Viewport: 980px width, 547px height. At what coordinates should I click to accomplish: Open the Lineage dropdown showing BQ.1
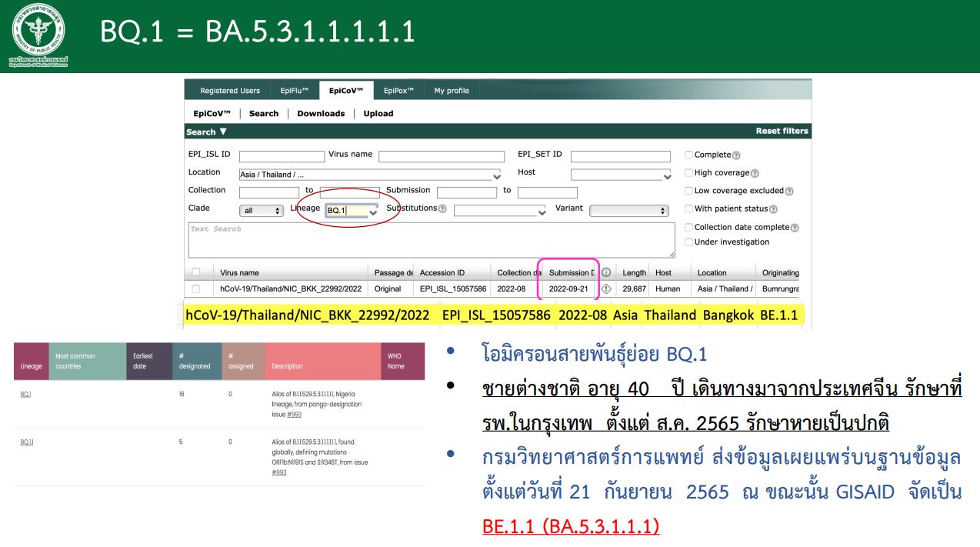click(352, 211)
